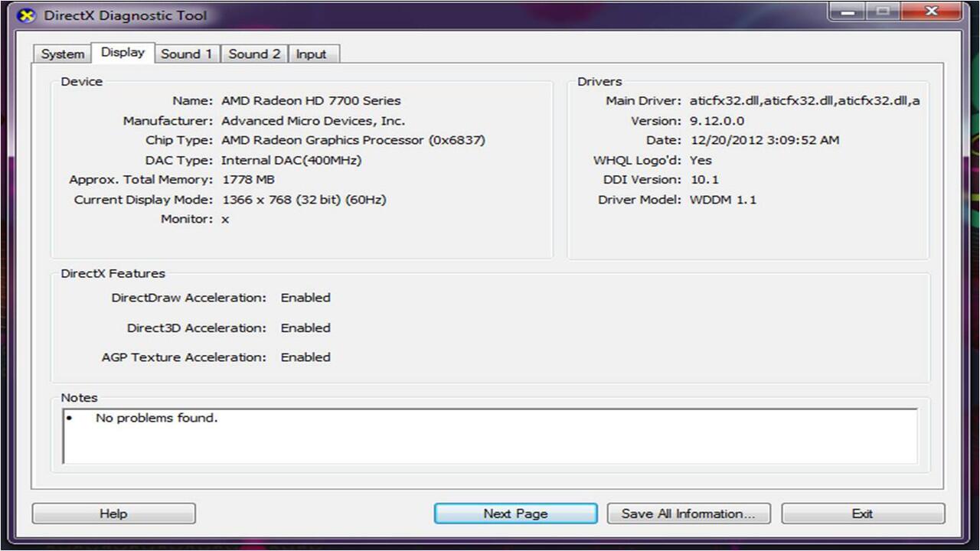Open the Sound 2 tab

click(x=254, y=54)
